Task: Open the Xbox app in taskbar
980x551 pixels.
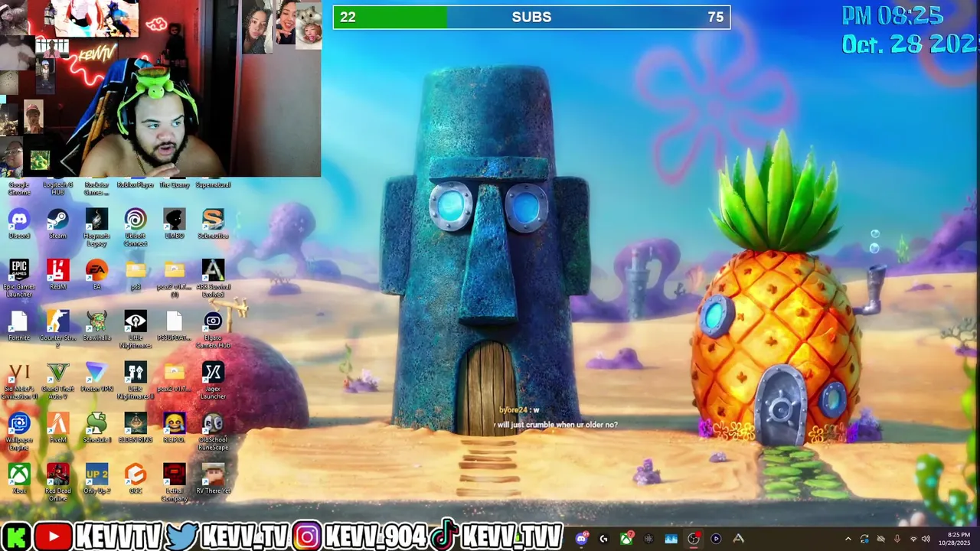Action: tap(626, 539)
